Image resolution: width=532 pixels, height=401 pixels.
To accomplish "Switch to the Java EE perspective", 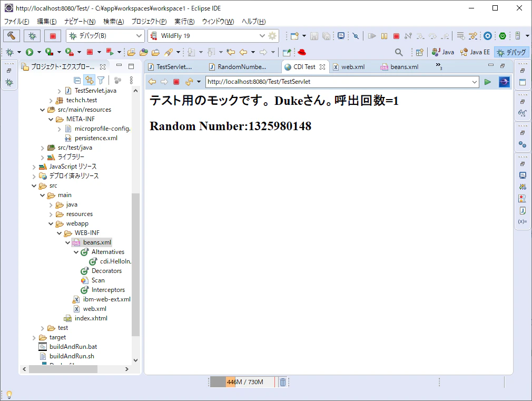I will coord(475,52).
